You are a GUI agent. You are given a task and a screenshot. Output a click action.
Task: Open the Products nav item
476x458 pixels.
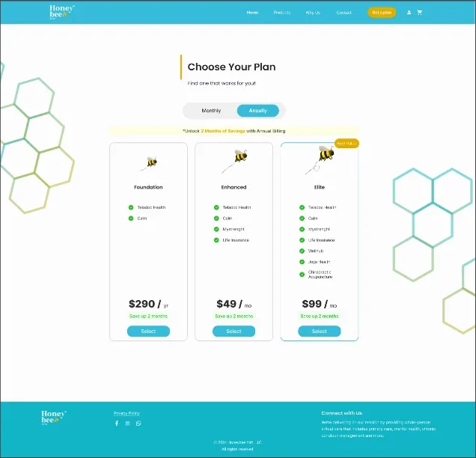click(281, 13)
